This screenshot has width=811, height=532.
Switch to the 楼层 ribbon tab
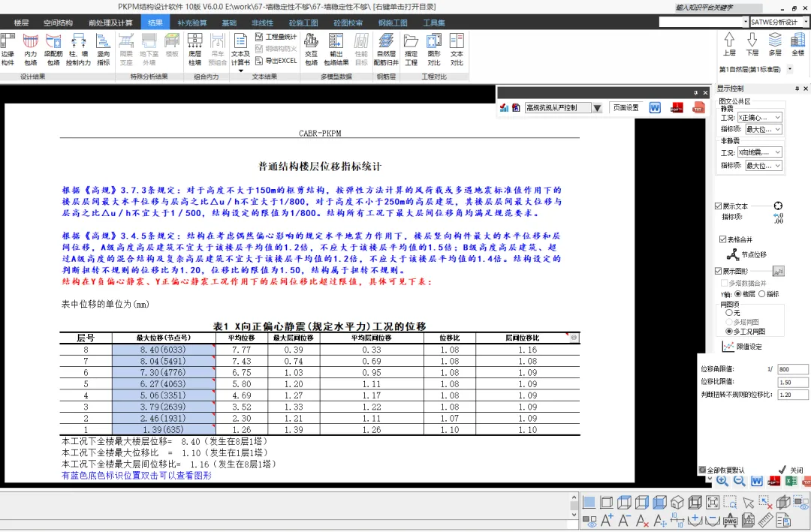pyautogui.click(x=21, y=23)
